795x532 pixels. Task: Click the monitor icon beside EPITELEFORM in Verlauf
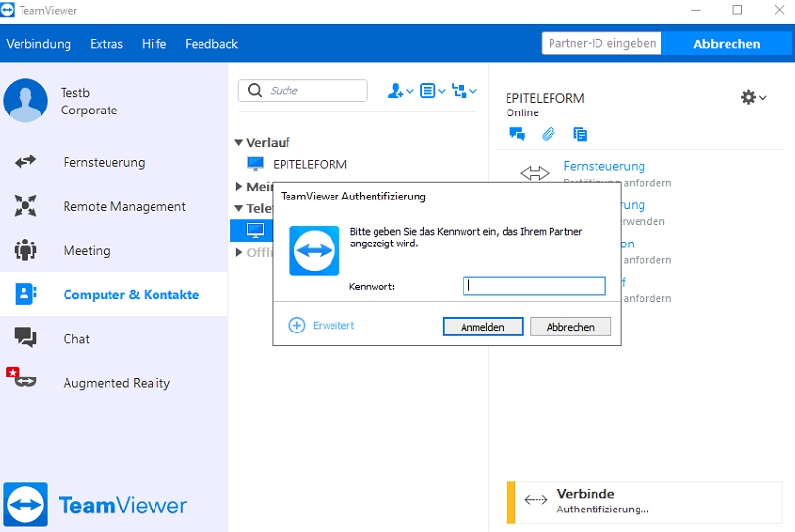pyautogui.click(x=255, y=164)
